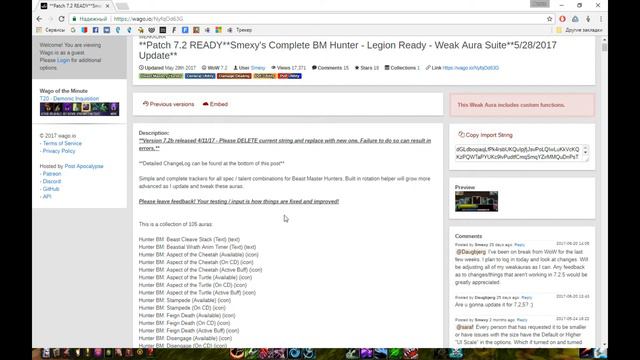Image resolution: width=640 pixels, height=360 pixels.
Task: Open the Preview thumbnail image
Action: coord(476,201)
